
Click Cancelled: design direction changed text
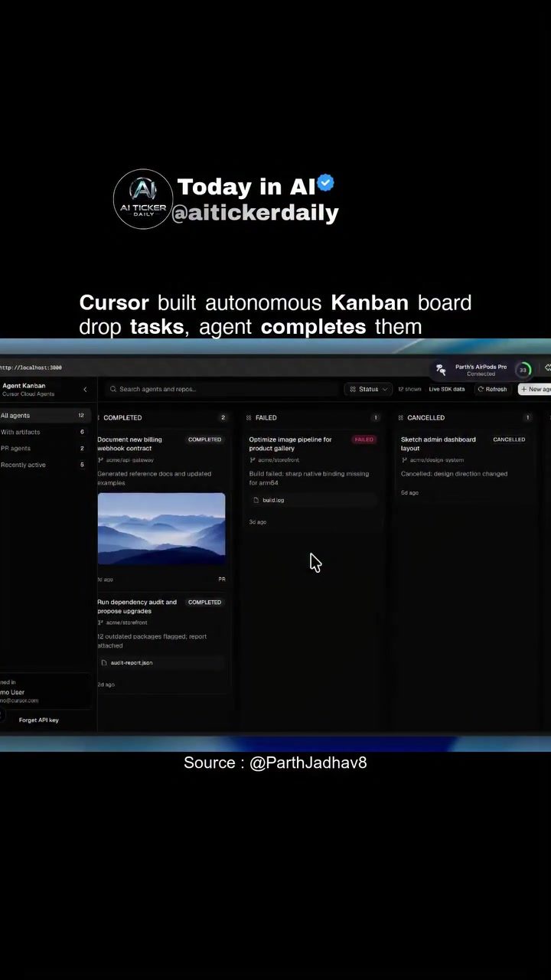[x=454, y=474]
